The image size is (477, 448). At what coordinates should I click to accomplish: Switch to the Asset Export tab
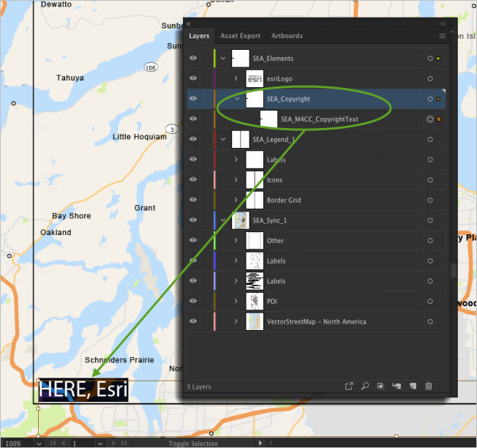pyautogui.click(x=240, y=36)
